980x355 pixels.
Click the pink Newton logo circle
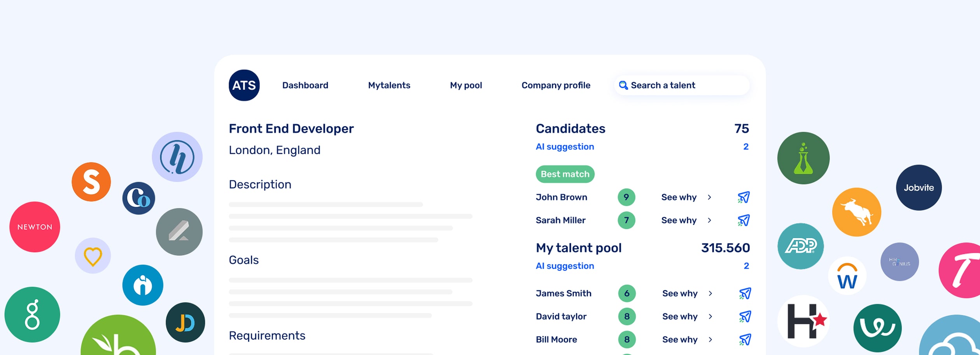tap(35, 227)
